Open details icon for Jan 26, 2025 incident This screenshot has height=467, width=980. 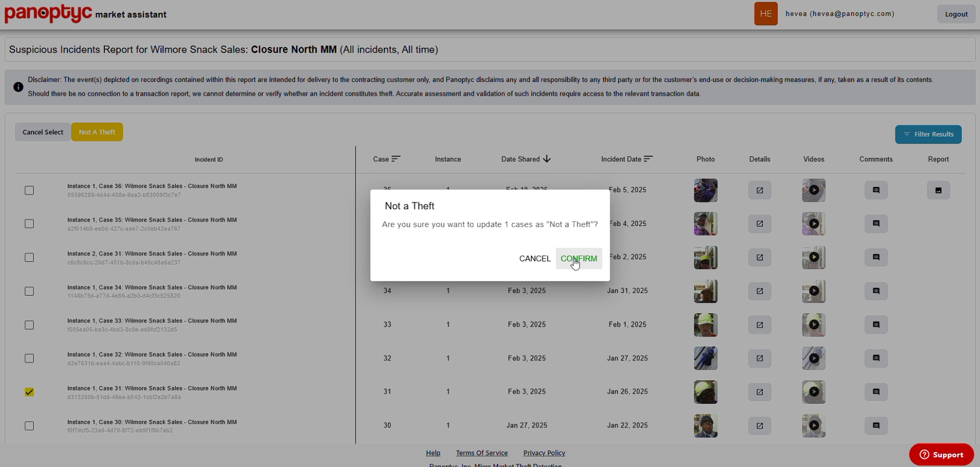(x=759, y=392)
